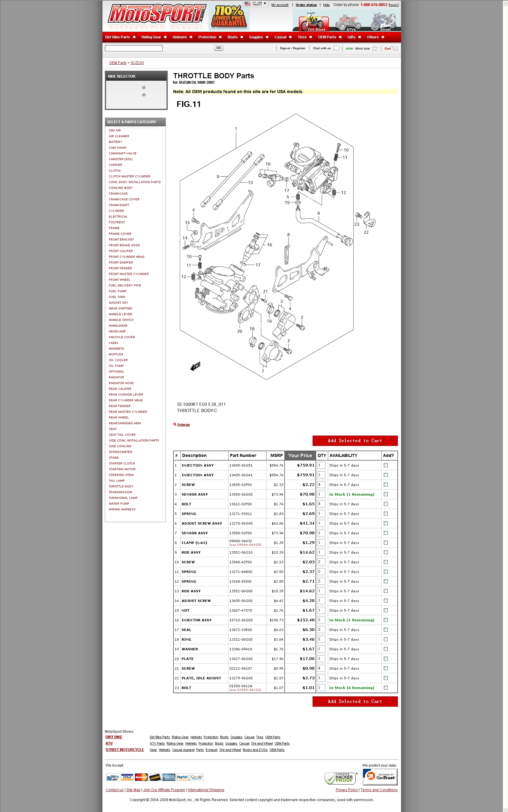Open Chat with us speech bubble

coord(336,48)
